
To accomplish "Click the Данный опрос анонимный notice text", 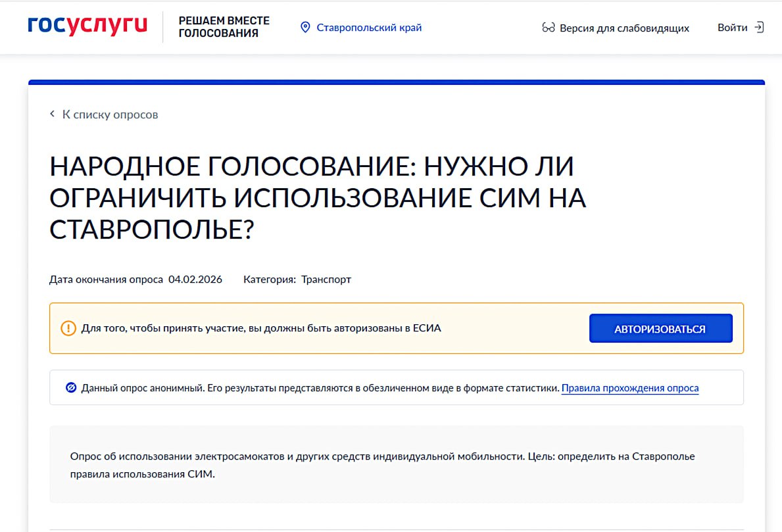I will (320, 388).
